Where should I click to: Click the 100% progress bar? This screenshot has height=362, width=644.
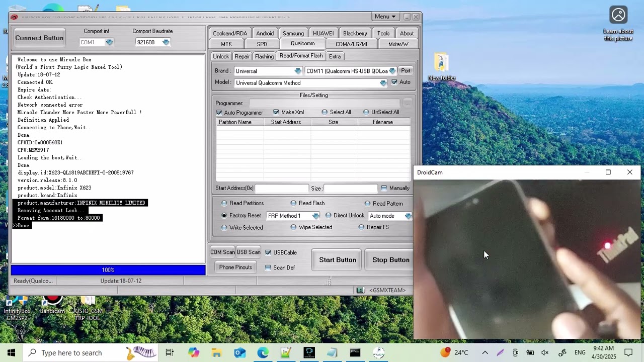(x=108, y=270)
